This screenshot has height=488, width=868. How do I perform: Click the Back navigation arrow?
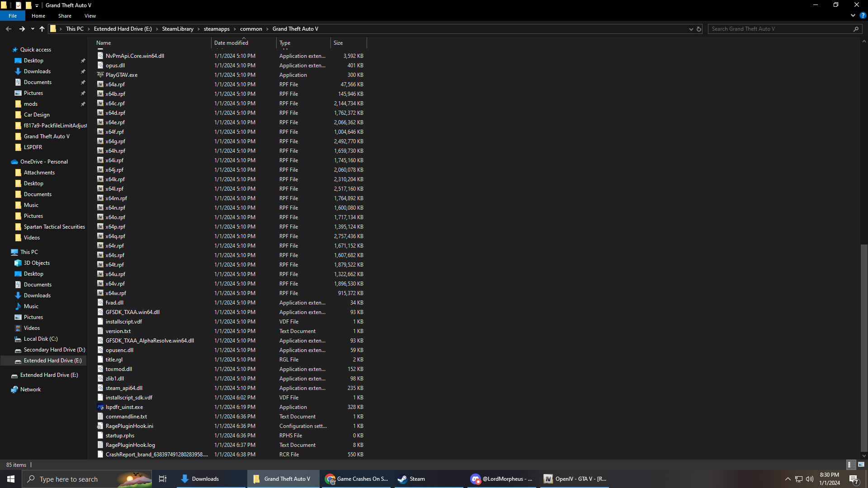click(9, 29)
